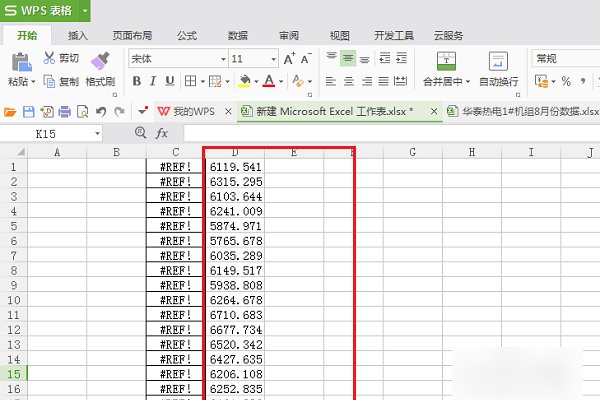Click the print icon in quick toolbar

click(x=64, y=112)
